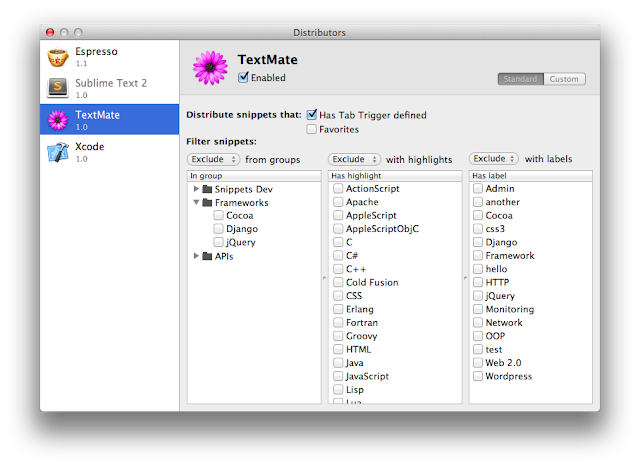
Task: Check the OOP label checkbox
Action: (478, 336)
